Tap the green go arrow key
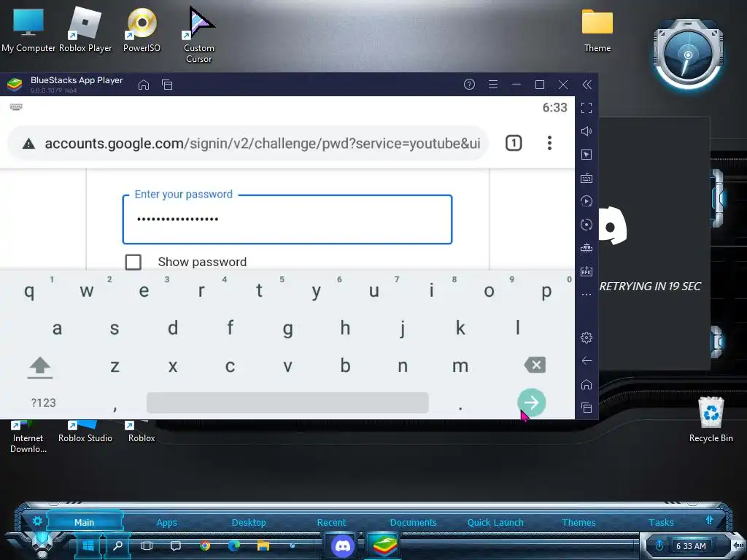 click(x=532, y=402)
